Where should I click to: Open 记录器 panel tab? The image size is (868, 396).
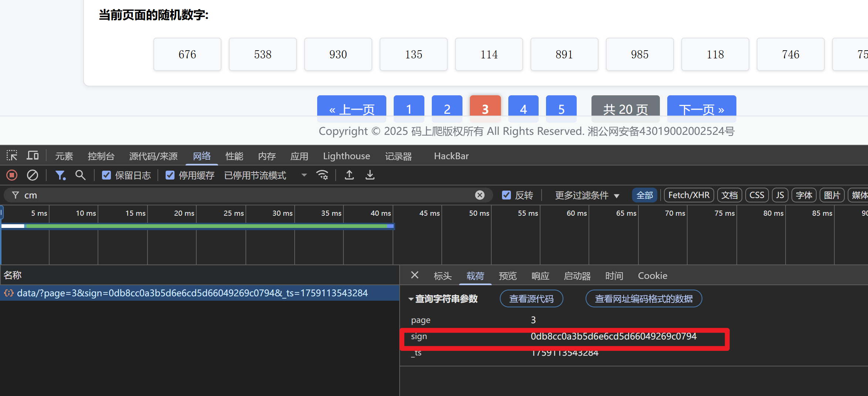tap(399, 156)
